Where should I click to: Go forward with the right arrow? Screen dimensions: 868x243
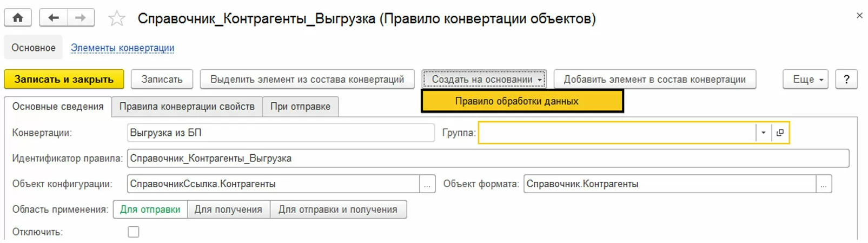coord(81,18)
